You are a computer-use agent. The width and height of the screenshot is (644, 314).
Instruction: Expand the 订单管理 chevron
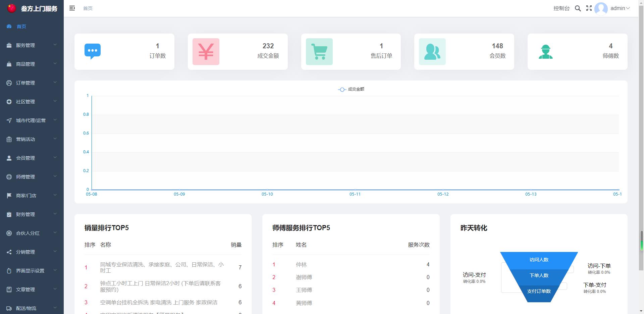(x=55, y=83)
